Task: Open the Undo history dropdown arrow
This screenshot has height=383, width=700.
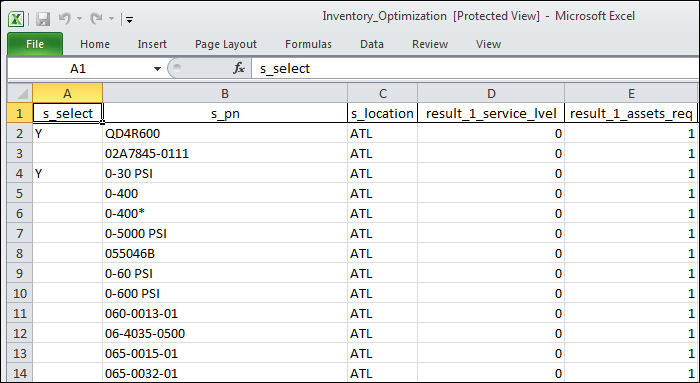Action: tap(79, 19)
